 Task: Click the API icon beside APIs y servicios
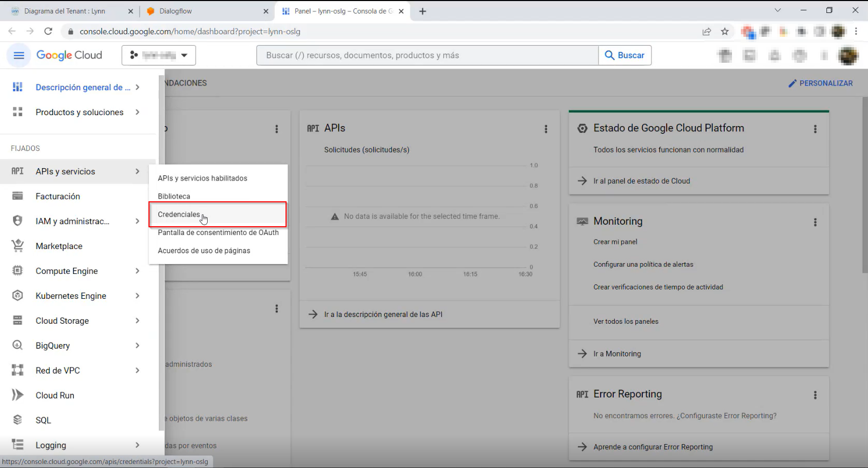pyautogui.click(x=18, y=171)
